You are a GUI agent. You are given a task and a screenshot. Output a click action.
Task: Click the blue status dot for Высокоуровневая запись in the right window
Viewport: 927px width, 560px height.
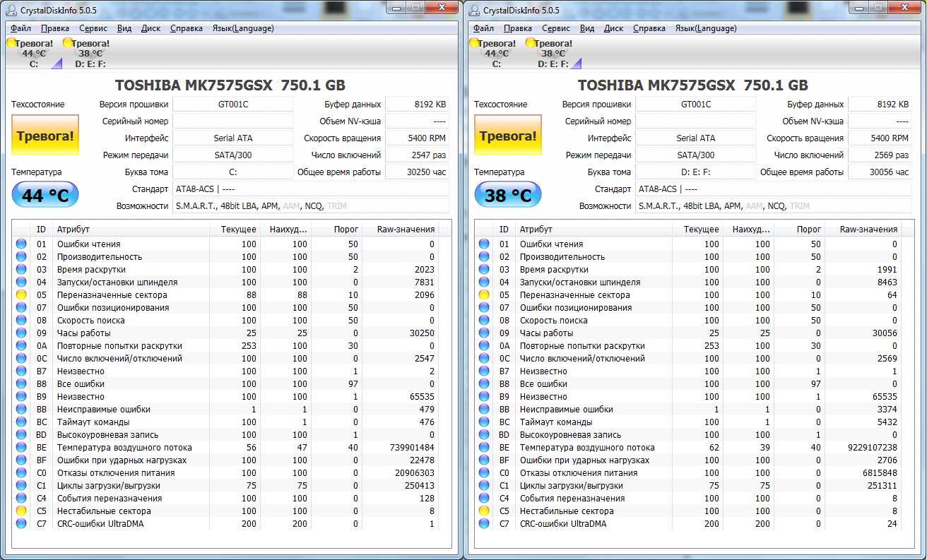(484, 435)
